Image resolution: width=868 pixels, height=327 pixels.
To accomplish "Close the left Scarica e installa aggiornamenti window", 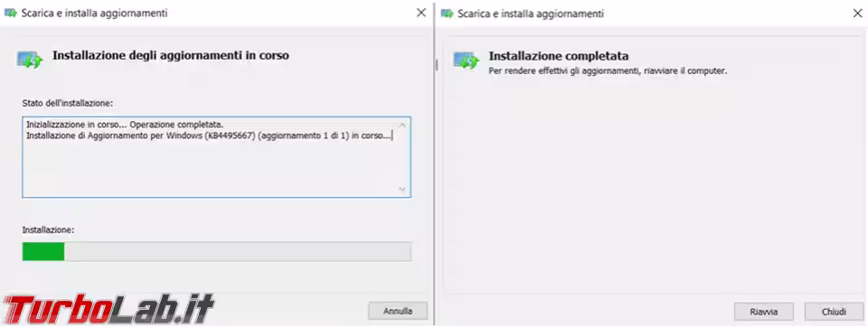I will click(x=420, y=13).
